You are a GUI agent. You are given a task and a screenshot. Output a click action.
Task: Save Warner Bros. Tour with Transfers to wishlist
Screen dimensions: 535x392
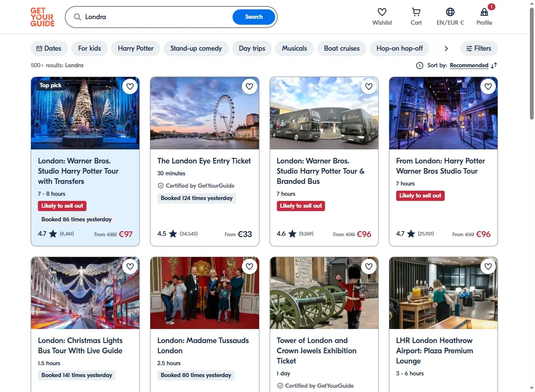[x=130, y=86]
